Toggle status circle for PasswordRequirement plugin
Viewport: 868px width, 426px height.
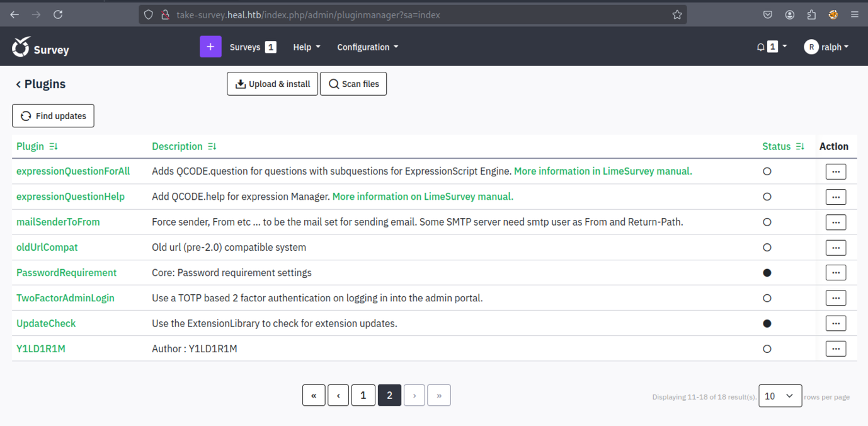coord(767,273)
